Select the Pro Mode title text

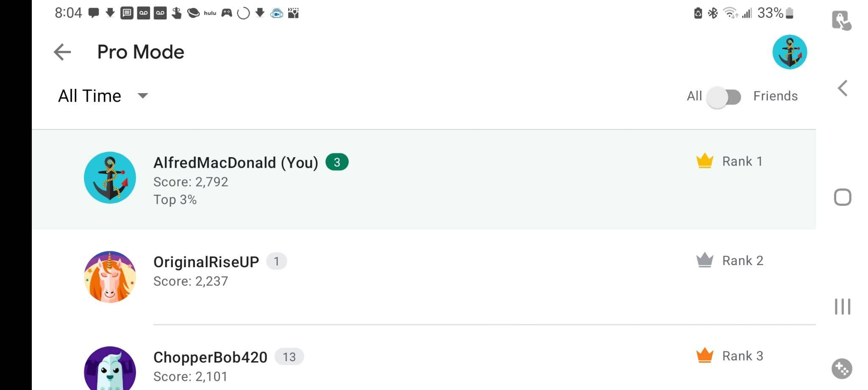[140, 52]
